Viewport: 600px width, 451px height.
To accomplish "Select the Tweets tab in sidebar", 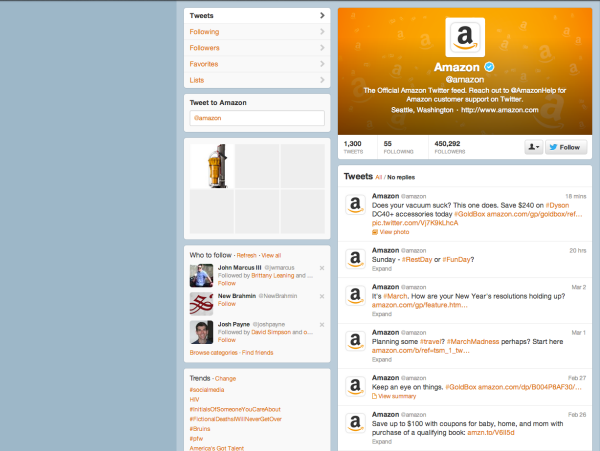I will 257,16.
